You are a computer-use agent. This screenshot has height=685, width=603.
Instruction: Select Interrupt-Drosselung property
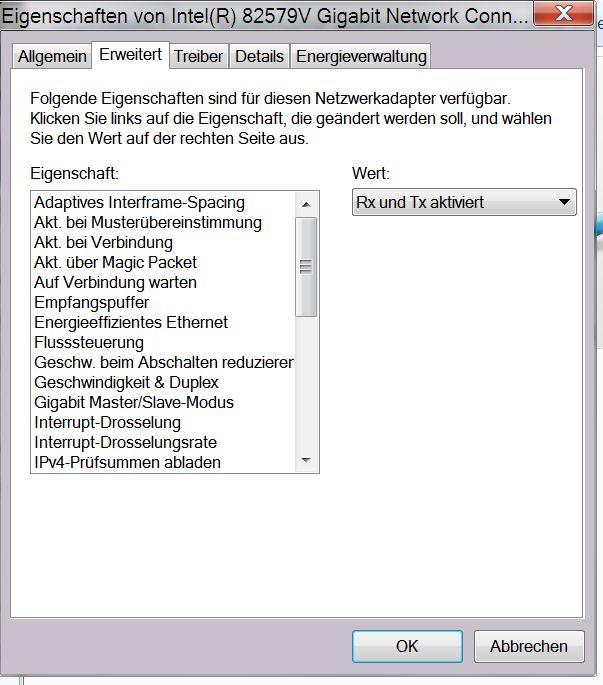[x=163, y=422]
